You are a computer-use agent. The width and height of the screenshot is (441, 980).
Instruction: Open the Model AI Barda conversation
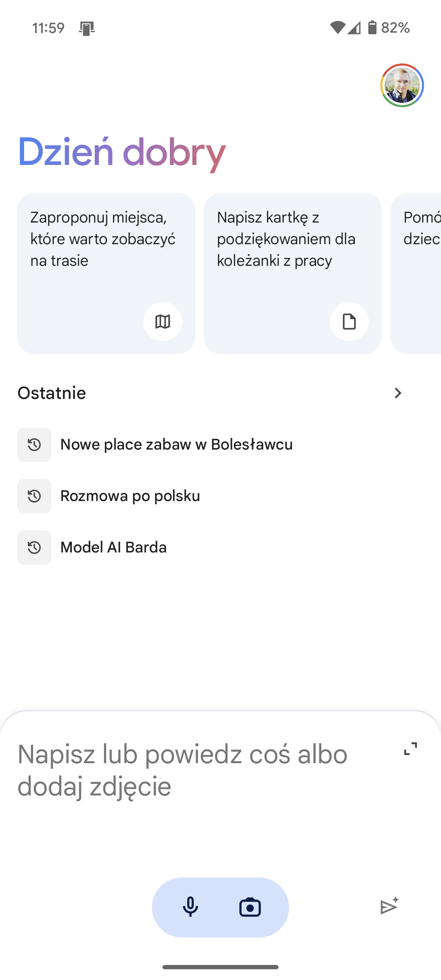(x=114, y=548)
